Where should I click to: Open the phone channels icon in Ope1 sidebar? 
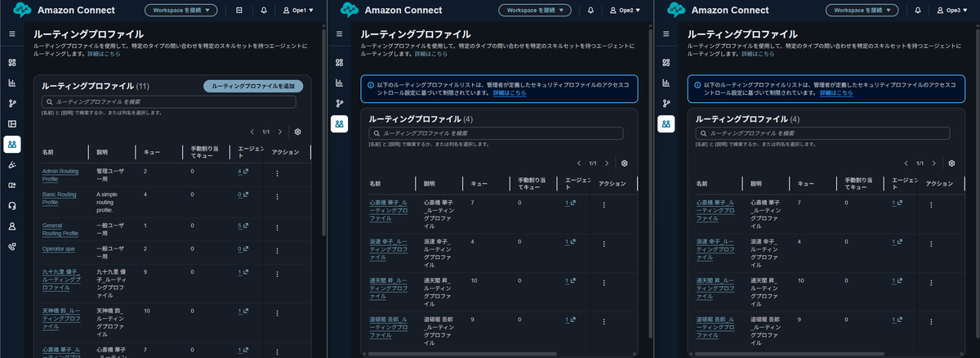tap(11, 247)
